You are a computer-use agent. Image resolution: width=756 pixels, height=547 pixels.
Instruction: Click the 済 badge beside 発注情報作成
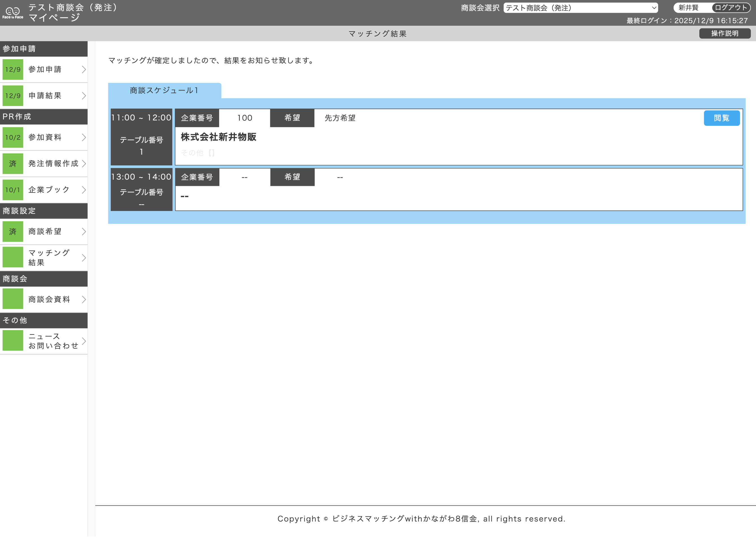[13, 164]
